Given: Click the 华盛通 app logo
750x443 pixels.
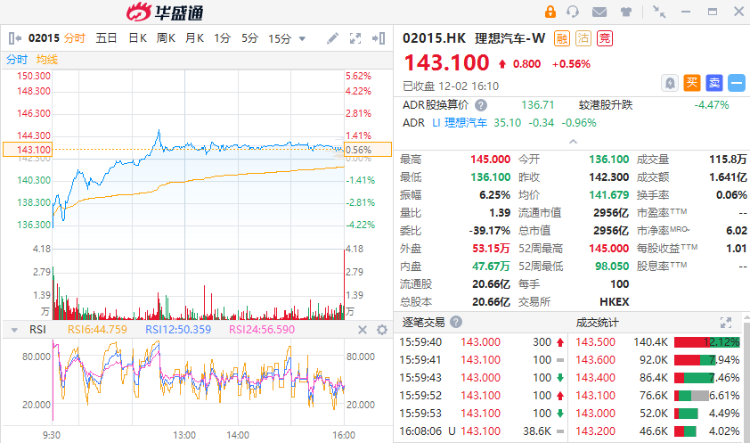Looking at the screenshot, I should (x=165, y=12).
